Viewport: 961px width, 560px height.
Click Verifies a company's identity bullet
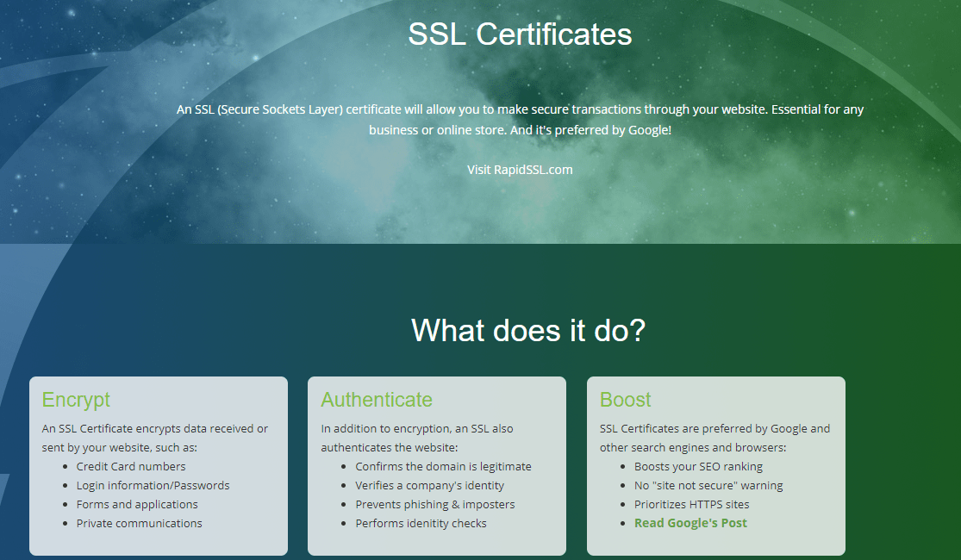(429, 485)
